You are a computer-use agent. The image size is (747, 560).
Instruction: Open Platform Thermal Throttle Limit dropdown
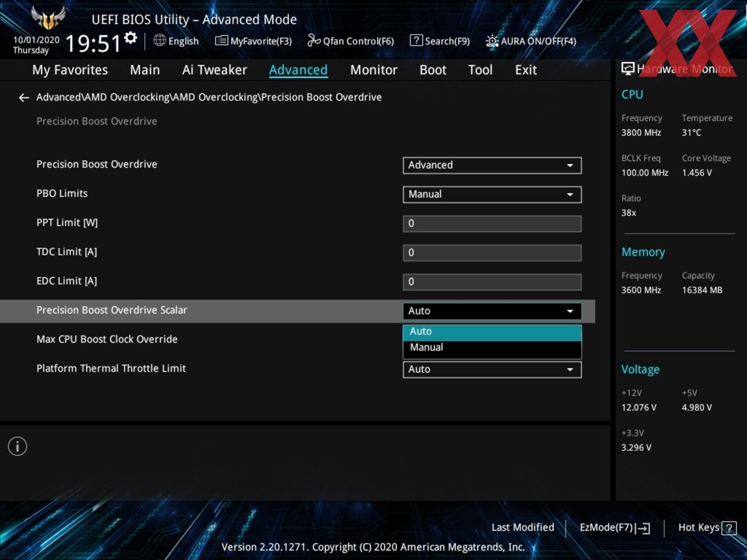click(x=492, y=369)
